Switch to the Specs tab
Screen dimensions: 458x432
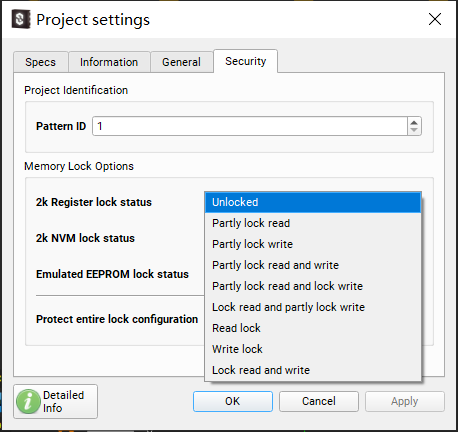(x=41, y=62)
